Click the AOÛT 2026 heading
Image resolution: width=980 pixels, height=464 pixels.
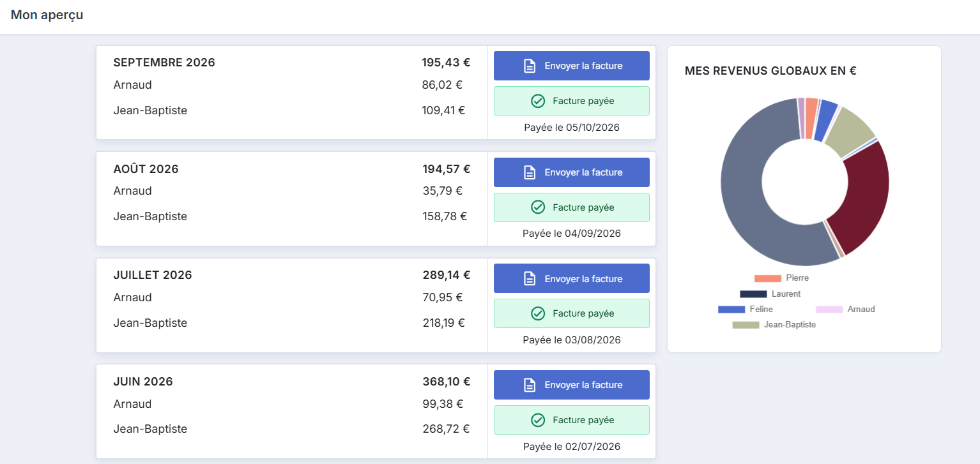coord(146,169)
